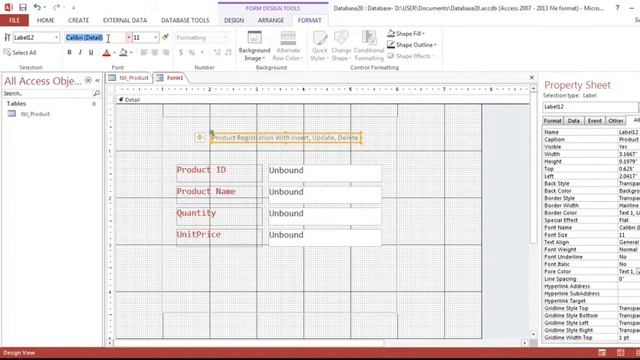Collapse the navigation pane shutter bar
640x360 pixels.
[97, 80]
